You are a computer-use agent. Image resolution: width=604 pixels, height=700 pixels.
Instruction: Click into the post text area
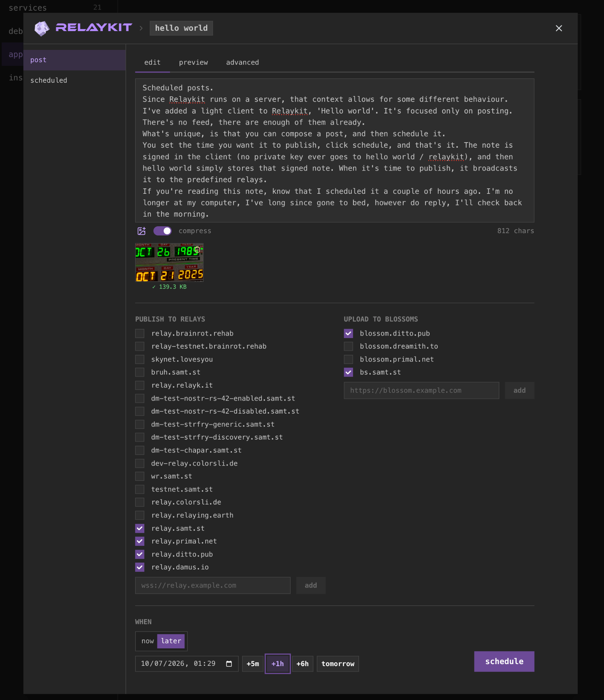click(334, 151)
